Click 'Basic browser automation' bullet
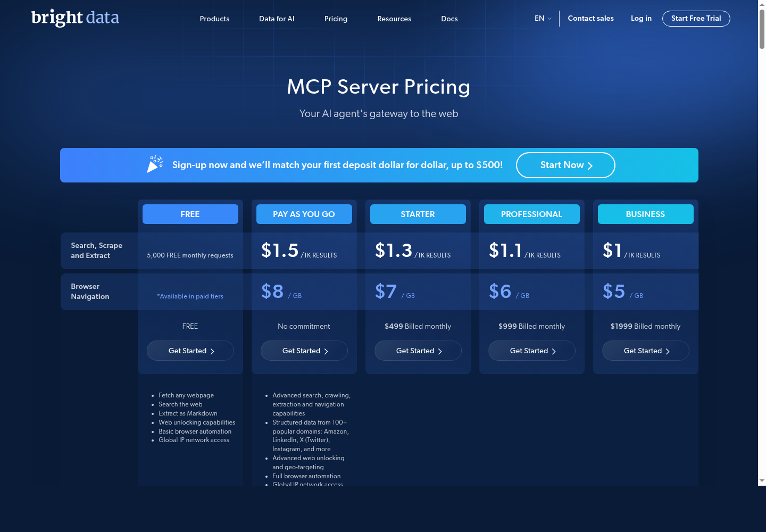 [195, 431]
